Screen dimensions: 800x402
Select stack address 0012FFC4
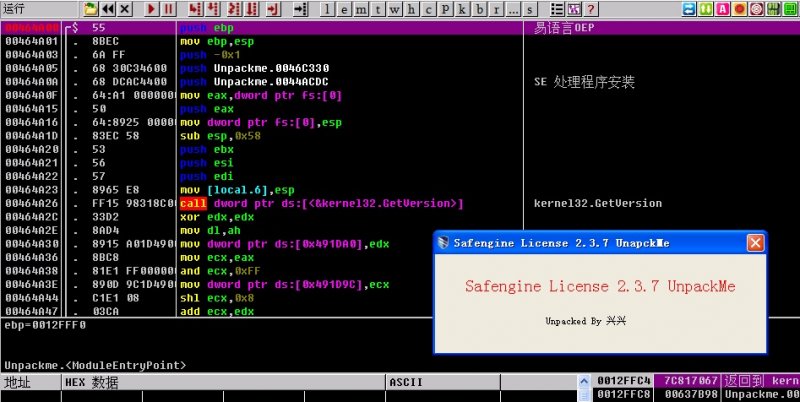(624, 381)
